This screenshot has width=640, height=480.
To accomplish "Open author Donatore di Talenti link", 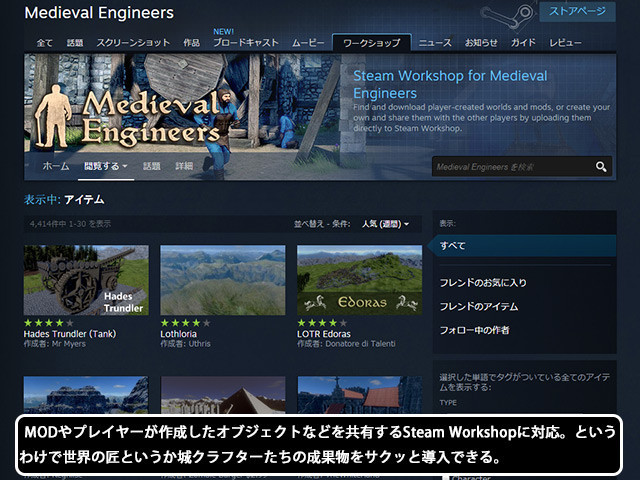I will [x=360, y=344].
